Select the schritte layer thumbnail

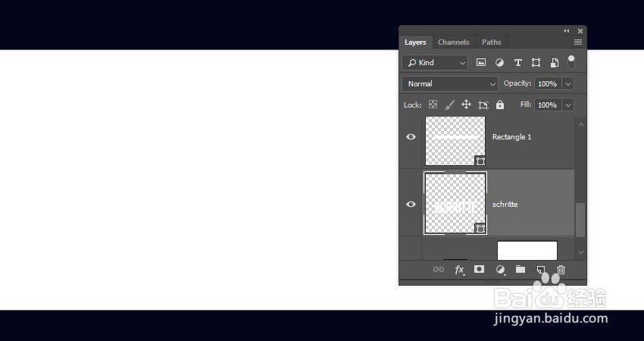point(455,203)
